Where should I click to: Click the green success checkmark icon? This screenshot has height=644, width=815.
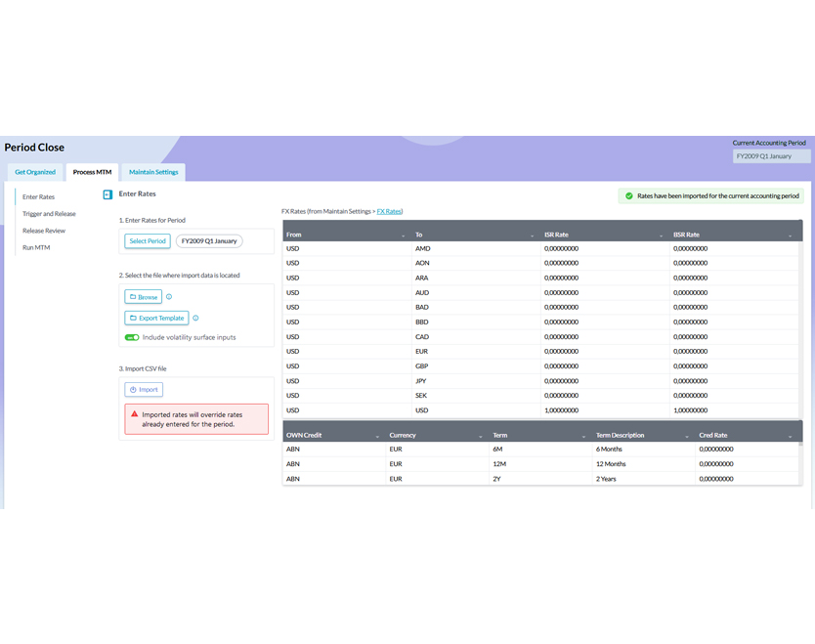point(629,196)
